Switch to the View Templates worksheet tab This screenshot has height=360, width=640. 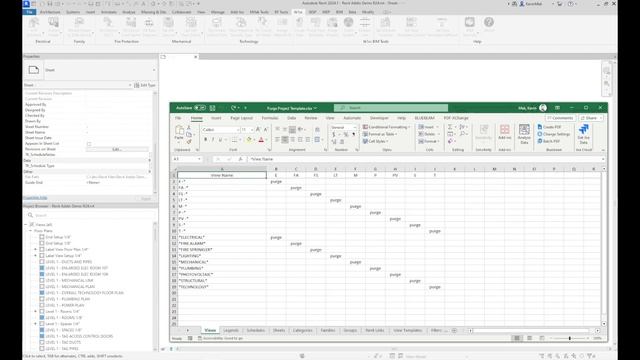(x=407, y=330)
